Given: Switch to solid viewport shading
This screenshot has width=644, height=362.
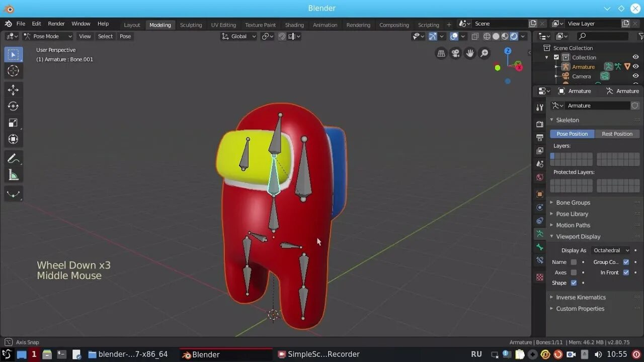Looking at the screenshot, I should (x=496, y=36).
